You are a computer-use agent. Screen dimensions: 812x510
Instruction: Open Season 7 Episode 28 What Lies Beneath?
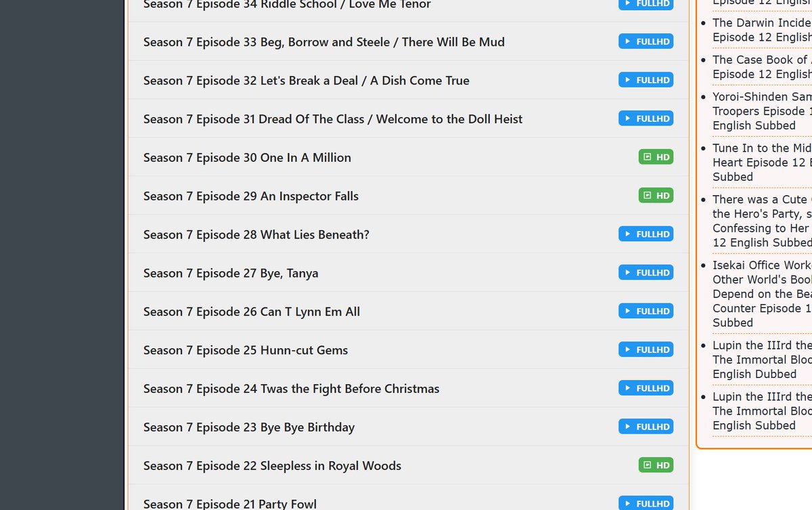pos(256,235)
